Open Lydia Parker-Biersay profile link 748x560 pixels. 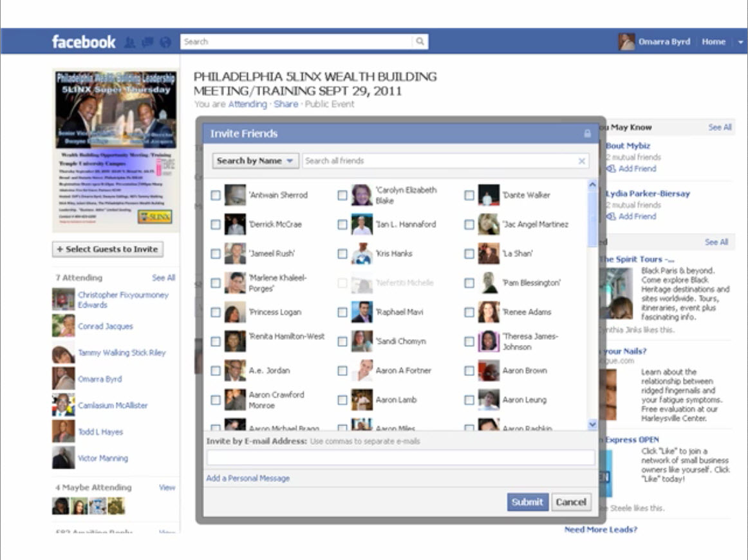[648, 194]
